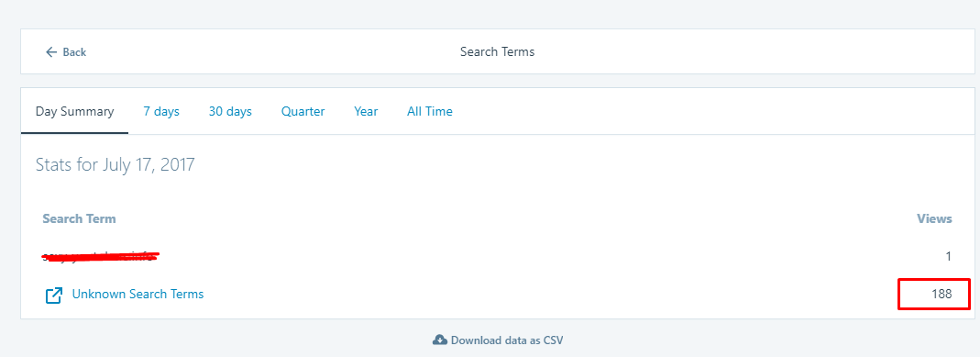This screenshot has height=357, width=980.
Task: Click the cloud download icon
Action: (439, 340)
